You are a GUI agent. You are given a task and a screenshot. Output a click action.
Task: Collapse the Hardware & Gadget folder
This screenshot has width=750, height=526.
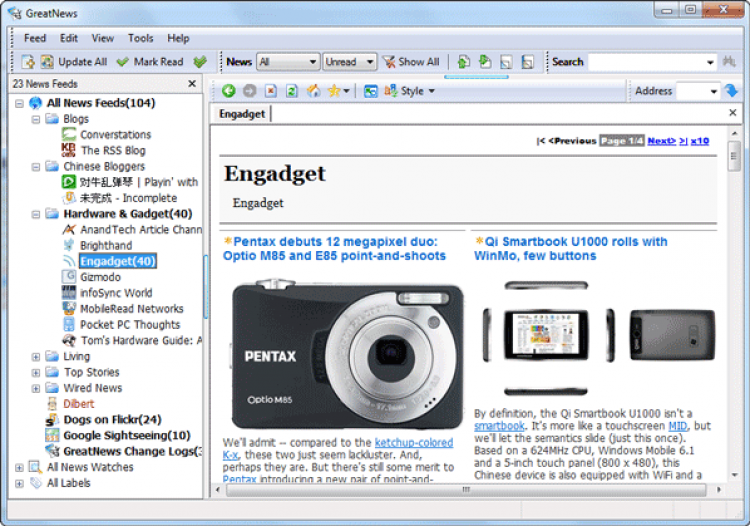click(x=35, y=214)
